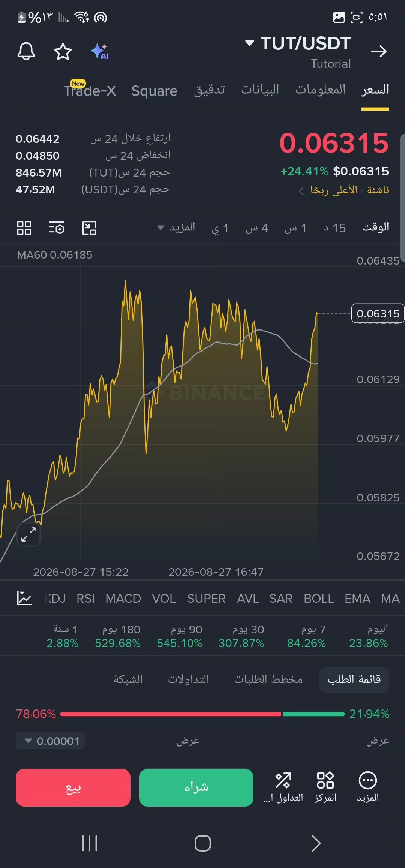Tap the اليوم 23.86% performance
The width and height of the screenshot is (405, 868).
[369, 636]
